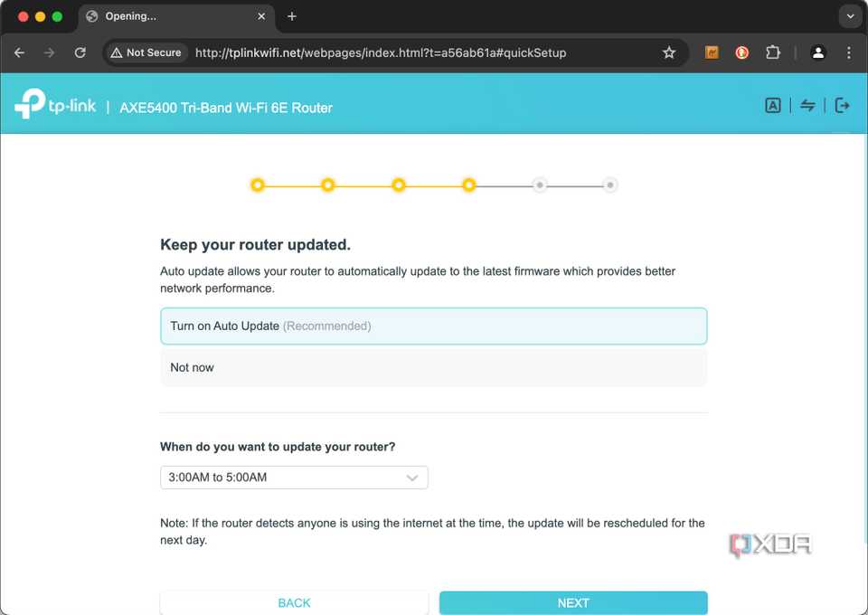Close the Opening... tab
The height and width of the screenshot is (615, 868).
pos(261,16)
